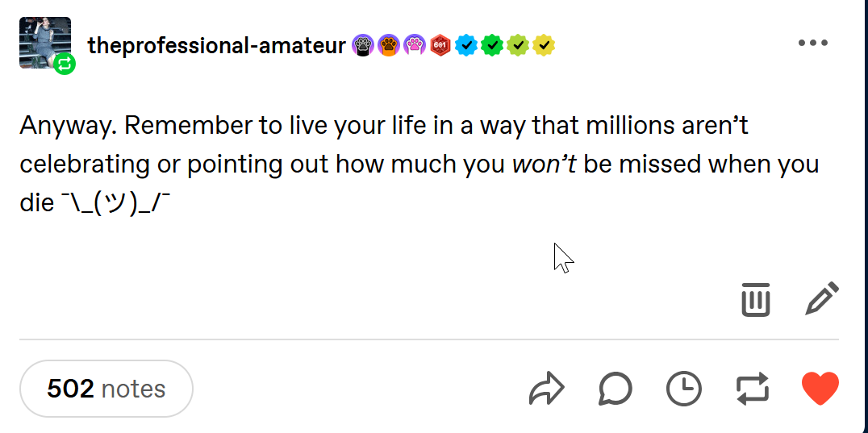Open the 502 notes button
Viewport: 868px width, 433px height.
pyautogui.click(x=106, y=389)
